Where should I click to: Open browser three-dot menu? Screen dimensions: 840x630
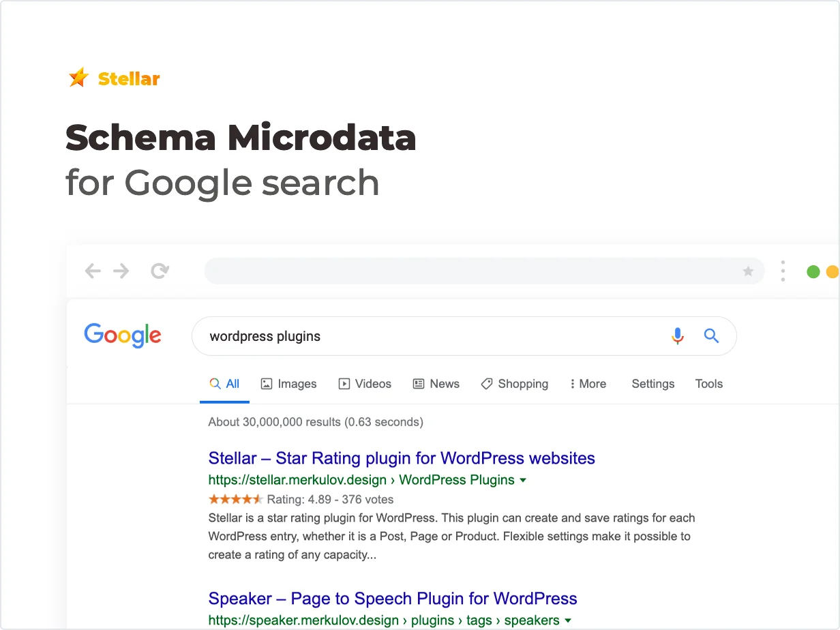[783, 271]
